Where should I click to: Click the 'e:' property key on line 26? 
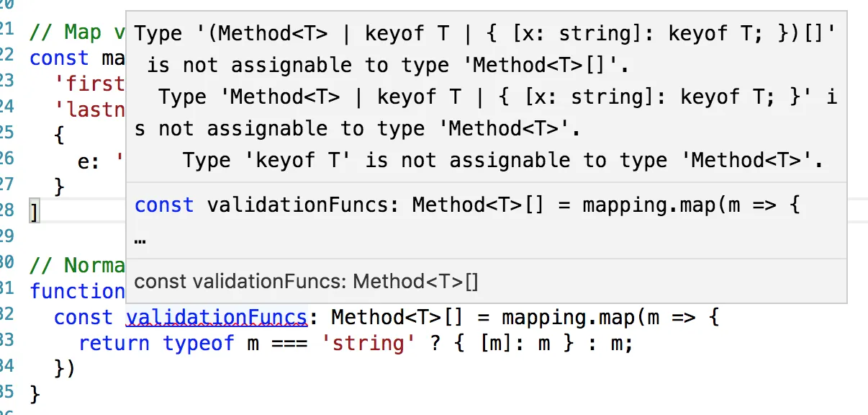89,161
